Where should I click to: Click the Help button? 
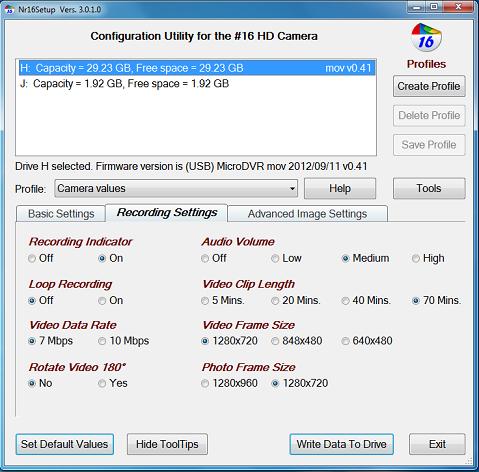(x=340, y=188)
